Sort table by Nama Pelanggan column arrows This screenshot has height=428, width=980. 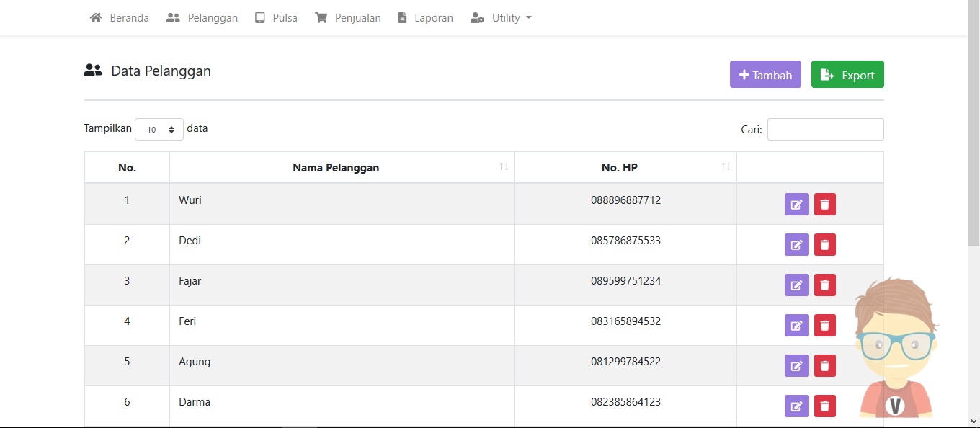(x=504, y=167)
